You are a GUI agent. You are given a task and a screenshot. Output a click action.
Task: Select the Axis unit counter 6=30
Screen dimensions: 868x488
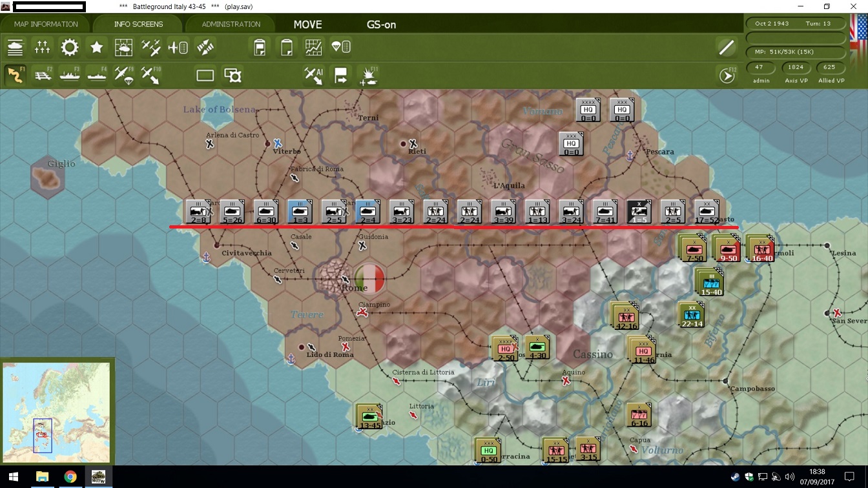(x=265, y=212)
